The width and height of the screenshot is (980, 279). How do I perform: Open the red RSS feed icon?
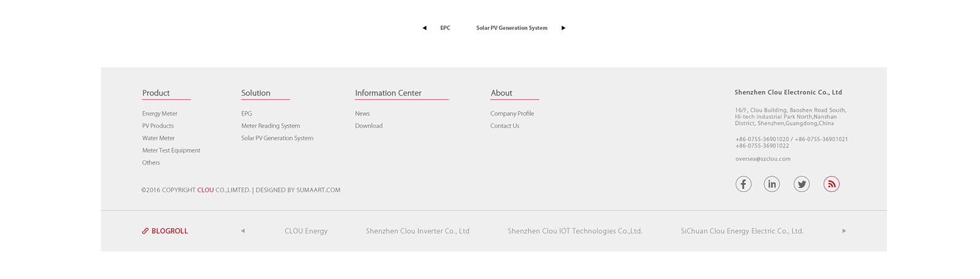click(x=831, y=184)
